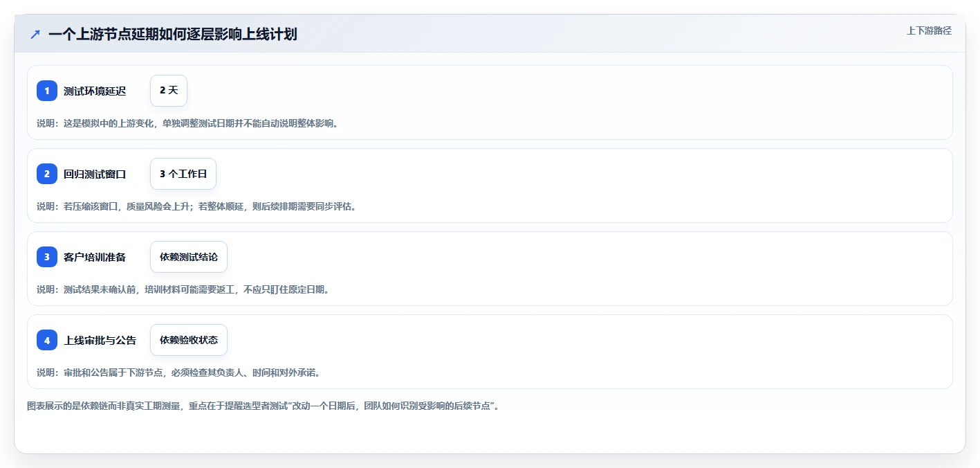Select the "依赖验收状态" tag
Image resolution: width=980 pixels, height=468 pixels.
[189, 340]
